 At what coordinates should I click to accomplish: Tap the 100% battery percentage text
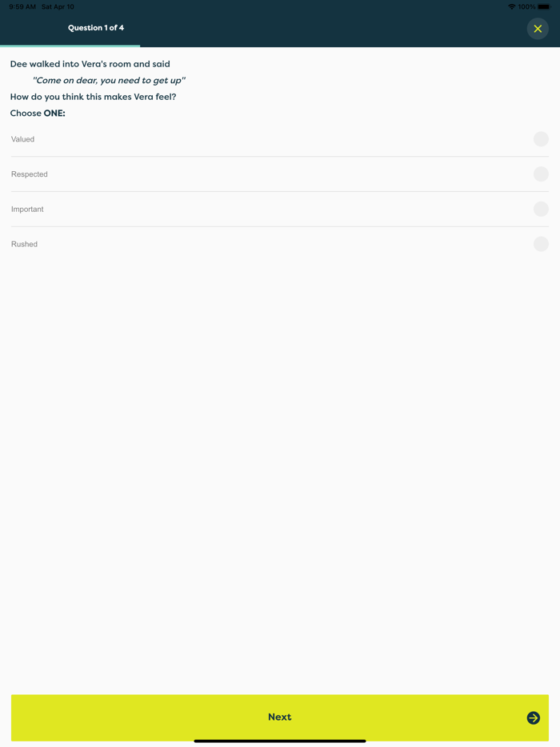[x=526, y=6]
